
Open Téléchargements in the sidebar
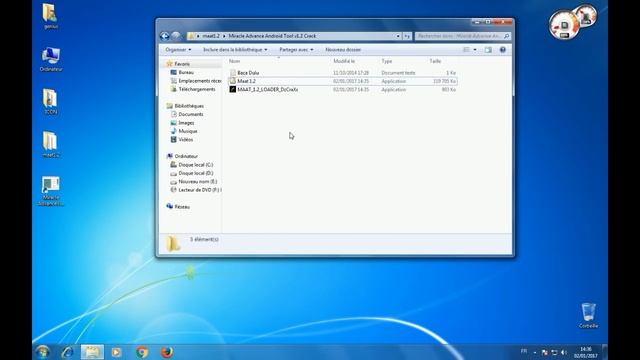193,89
